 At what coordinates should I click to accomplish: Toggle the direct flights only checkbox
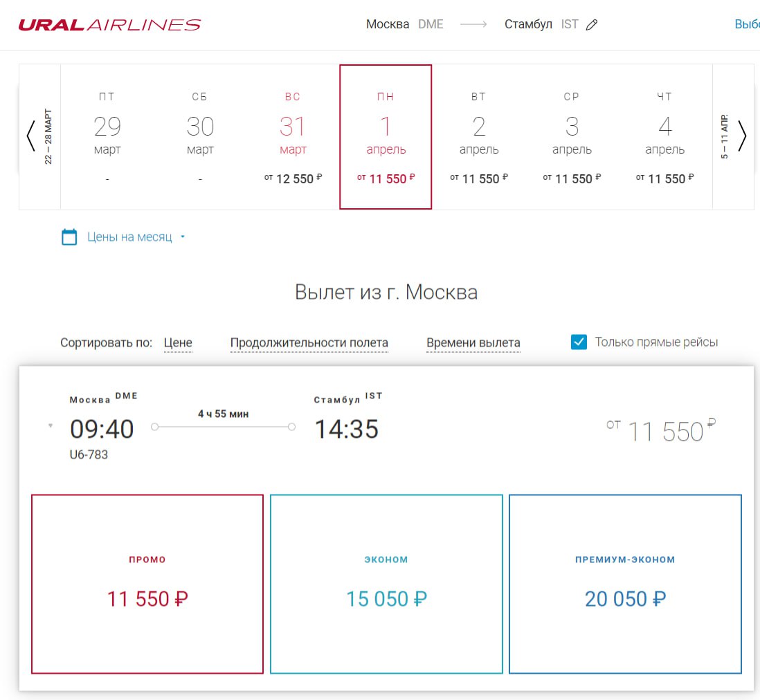pos(579,342)
